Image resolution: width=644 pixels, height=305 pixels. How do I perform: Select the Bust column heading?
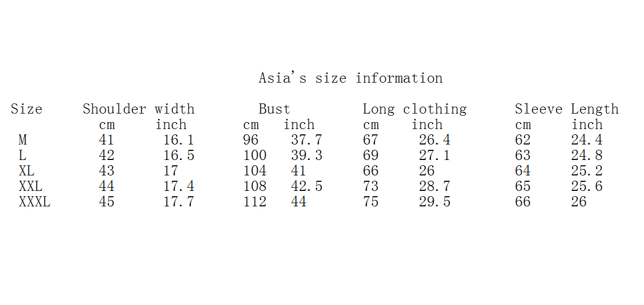point(274,109)
